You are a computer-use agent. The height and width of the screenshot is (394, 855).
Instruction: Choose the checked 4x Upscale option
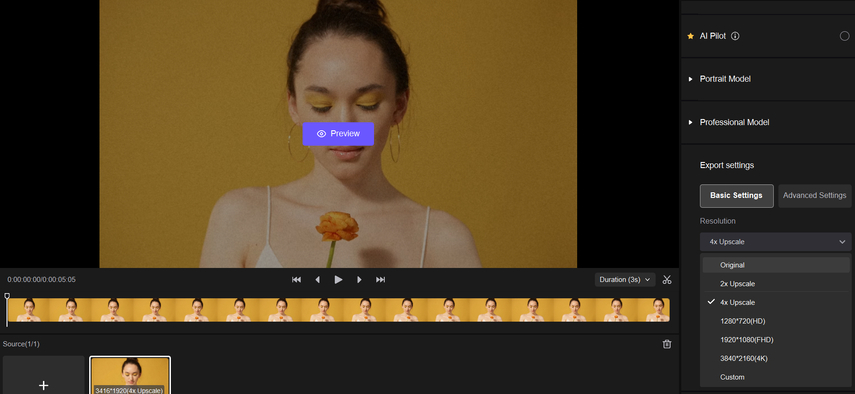[775, 302]
